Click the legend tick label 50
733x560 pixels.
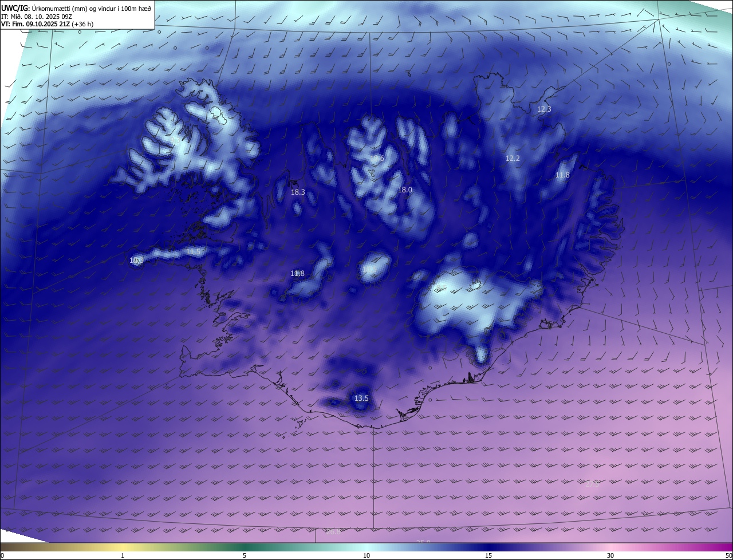pyautogui.click(x=728, y=555)
